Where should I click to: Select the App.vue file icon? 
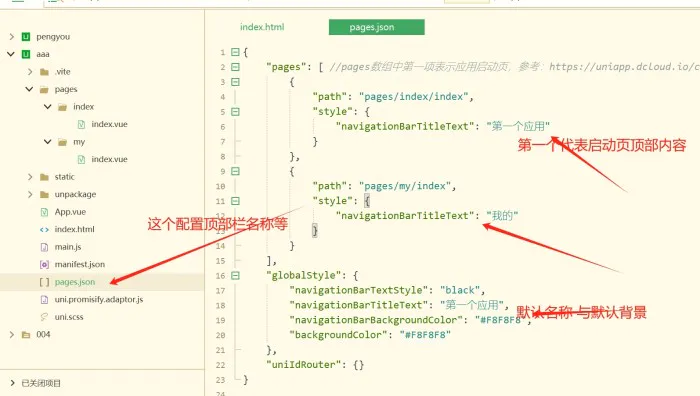pos(44,212)
